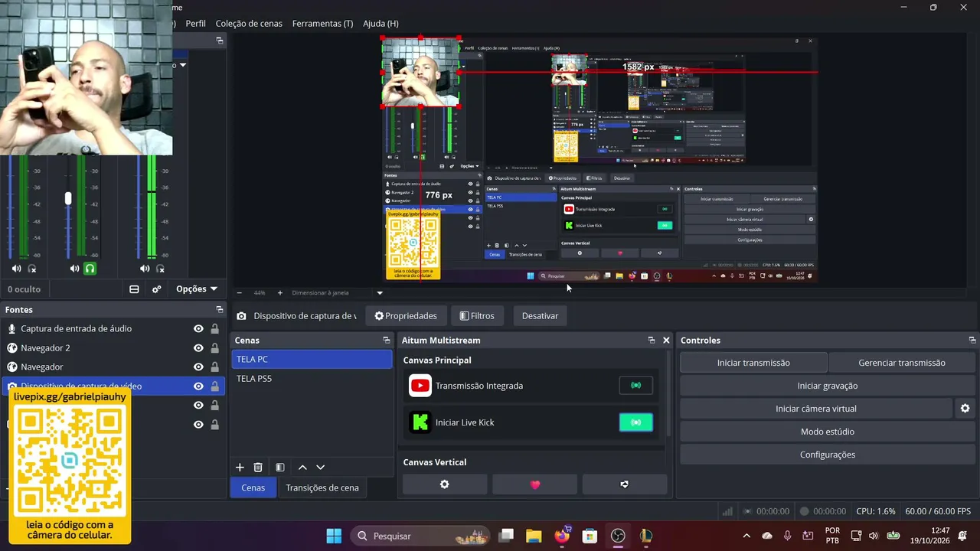Select the TELA PS5 scene
The image size is (980, 551).
pos(312,379)
